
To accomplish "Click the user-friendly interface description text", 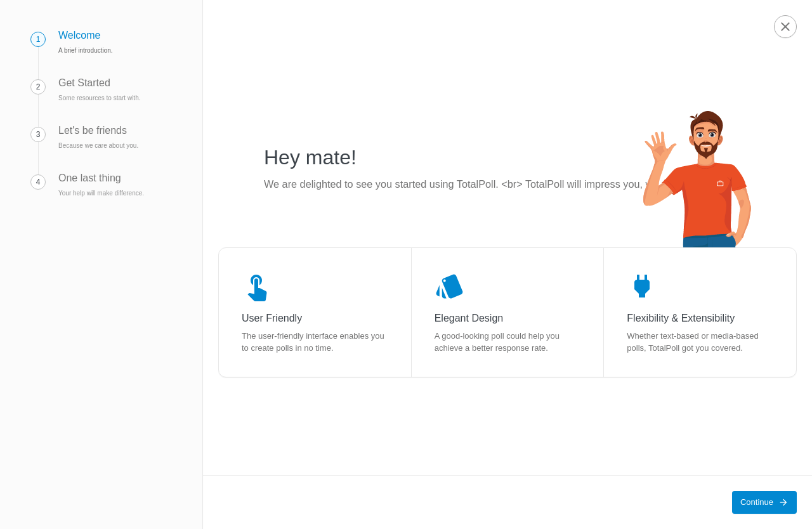I will pyautogui.click(x=313, y=342).
